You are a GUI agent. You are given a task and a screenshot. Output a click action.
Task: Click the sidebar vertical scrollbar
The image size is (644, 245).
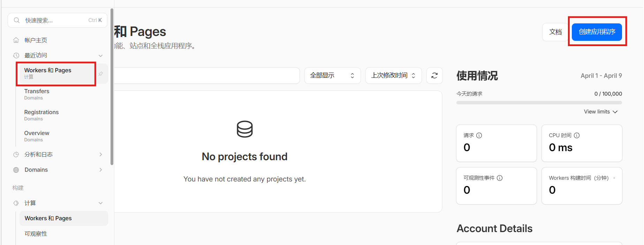[x=112, y=87]
